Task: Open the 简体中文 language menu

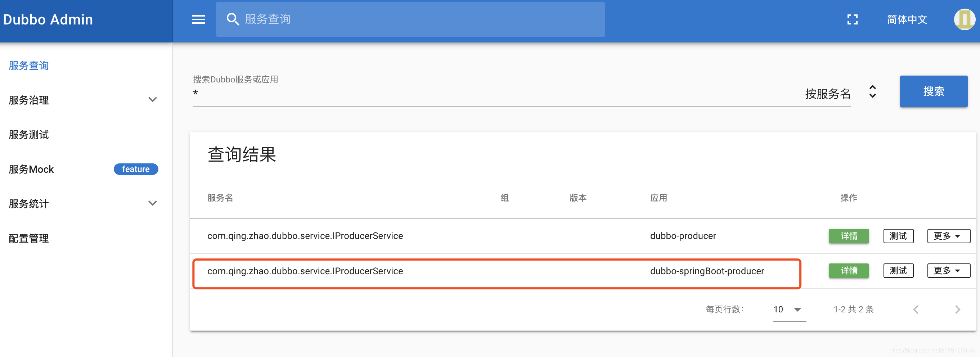Action: [x=907, y=19]
